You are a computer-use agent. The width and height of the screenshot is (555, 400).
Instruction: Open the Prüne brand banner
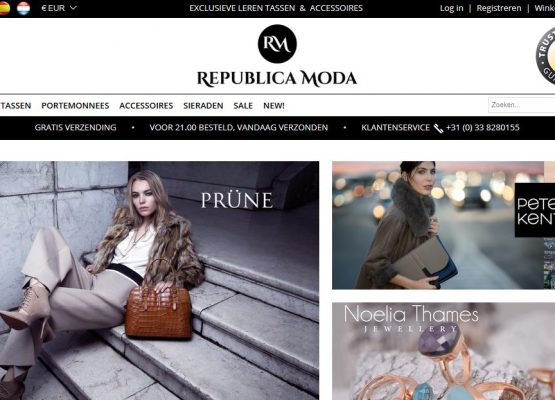pos(159,280)
